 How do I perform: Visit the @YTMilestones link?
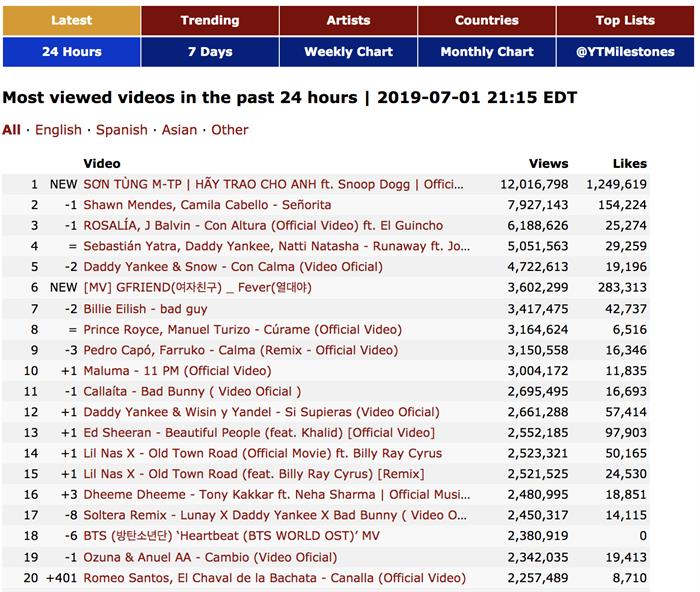(x=625, y=52)
